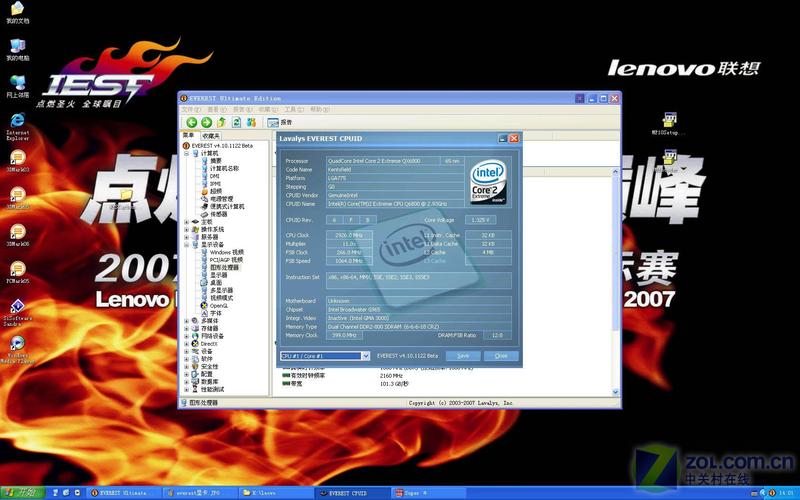Collapse the 显示设备 tree branch

click(x=187, y=245)
